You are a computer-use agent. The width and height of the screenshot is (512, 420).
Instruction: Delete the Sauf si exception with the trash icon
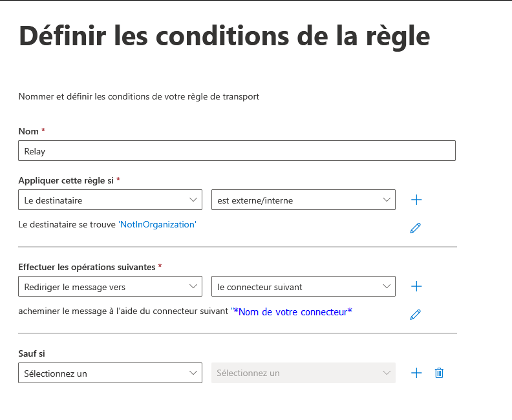click(439, 373)
